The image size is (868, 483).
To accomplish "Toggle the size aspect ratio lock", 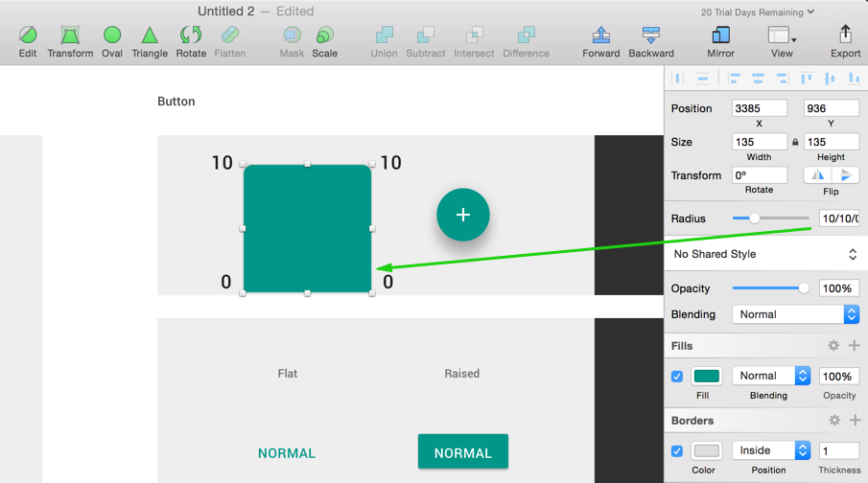I will [x=795, y=142].
